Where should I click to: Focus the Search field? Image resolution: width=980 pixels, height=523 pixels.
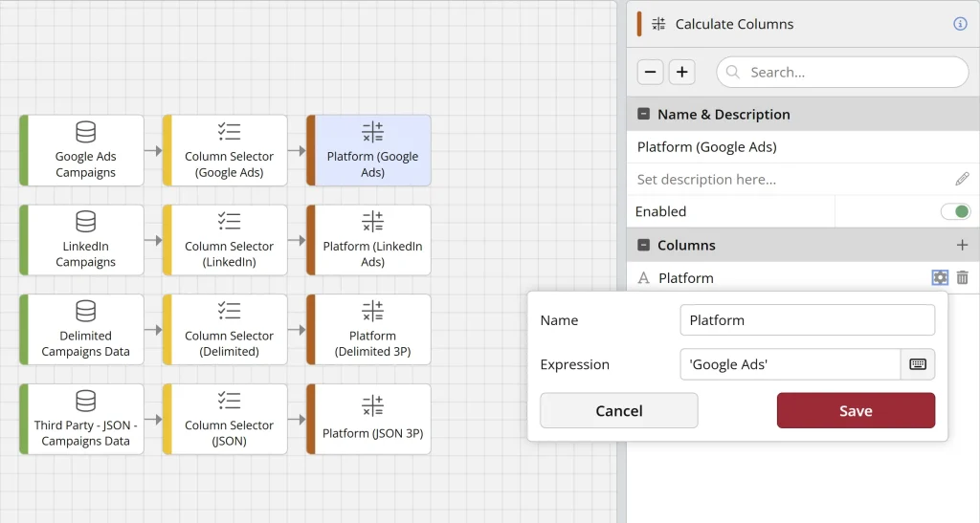pos(842,73)
